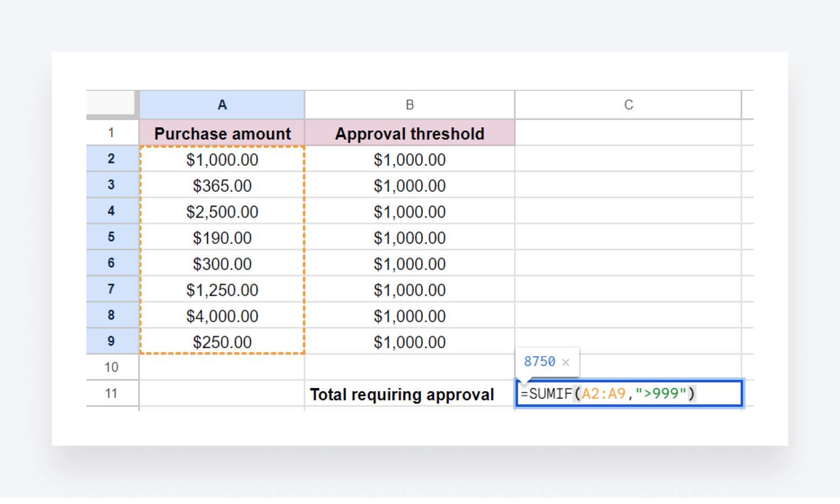Select the $300.00 cell

coord(222,263)
